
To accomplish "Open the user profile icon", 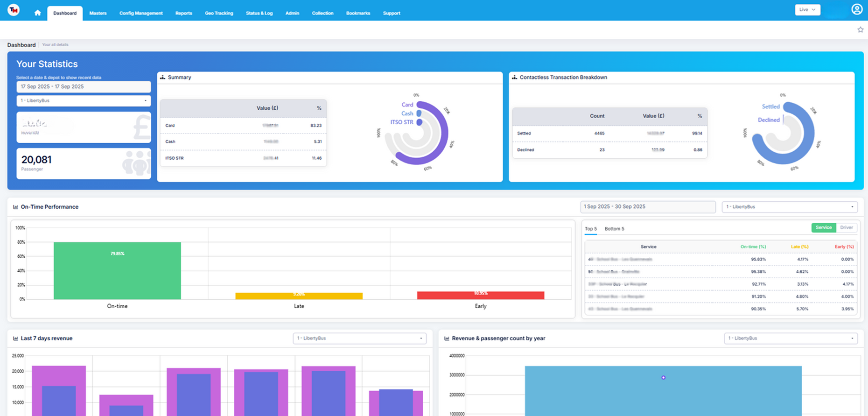I will click(x=857, y=9).
